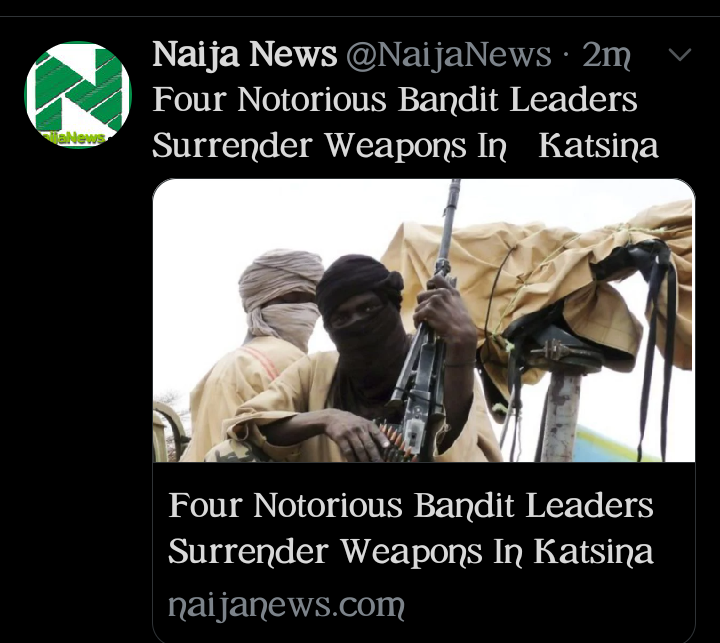The height and width of the screenshot is (643, 720).
Task: Open card headline line 'Surrender Weapons In Katsina'
Action: point(411,551)
